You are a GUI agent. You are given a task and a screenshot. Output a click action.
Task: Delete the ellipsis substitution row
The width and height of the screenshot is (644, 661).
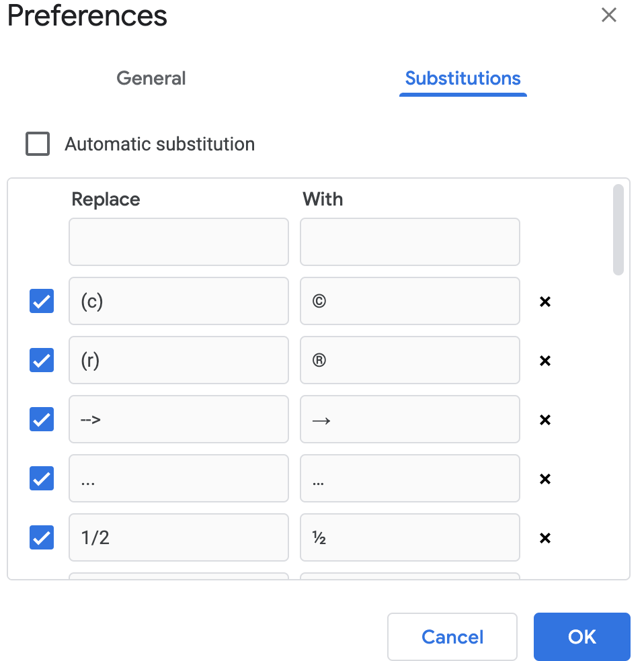click(545, 478)
